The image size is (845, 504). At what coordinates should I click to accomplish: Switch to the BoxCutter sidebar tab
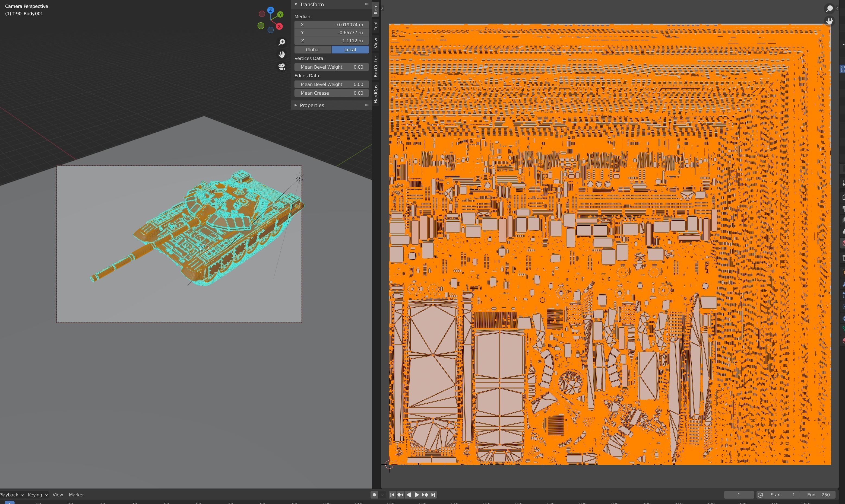point(376,66)
